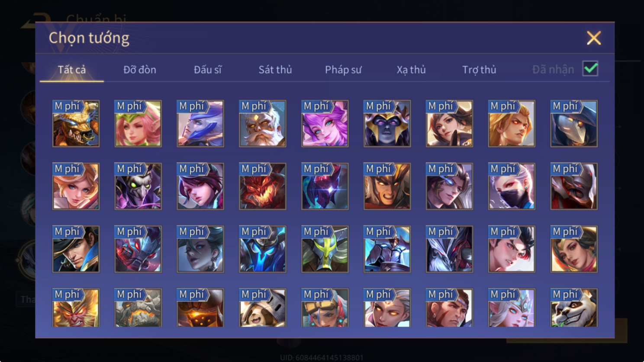644x362 pixels.
Task: Toggle the Đã nhận checkbox
Action: [x=590, y=69]
